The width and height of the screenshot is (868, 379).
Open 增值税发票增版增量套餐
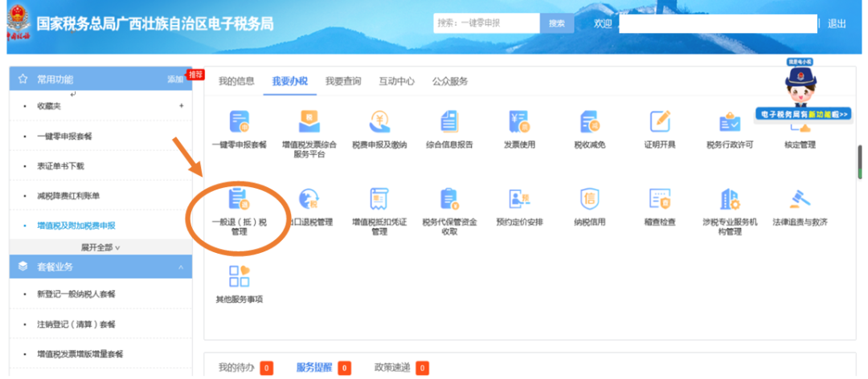[80, 354]
